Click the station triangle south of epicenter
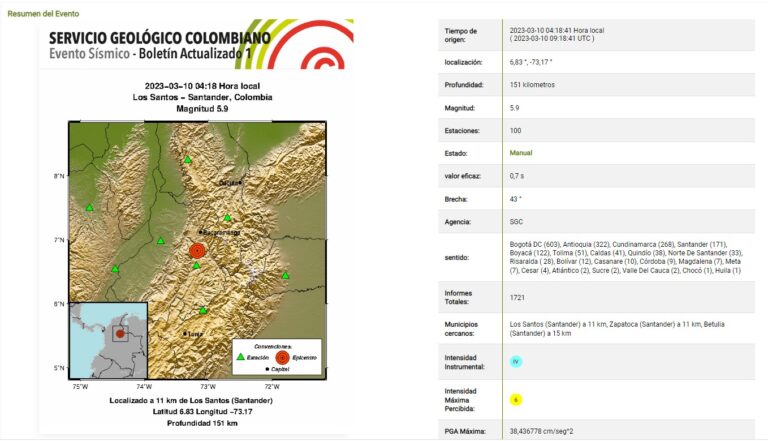Viewport: 768px width, 441px height. 196,266
